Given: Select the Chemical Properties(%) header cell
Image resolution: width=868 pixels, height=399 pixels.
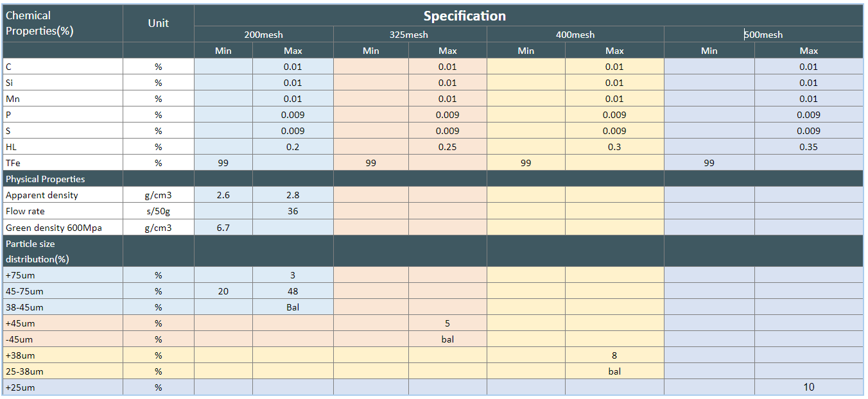Looking at the screenshot, I should pos(39,23).
